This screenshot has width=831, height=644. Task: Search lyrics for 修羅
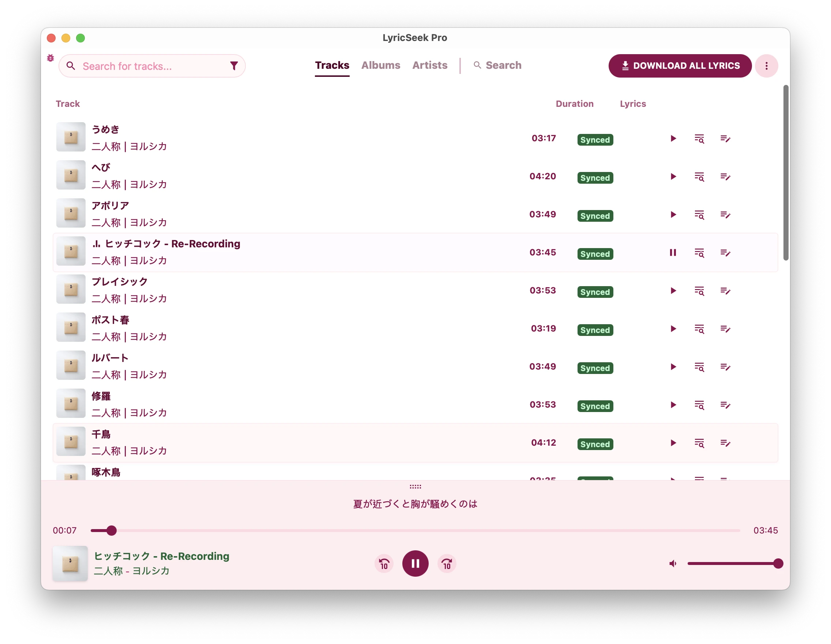[699, 405]
